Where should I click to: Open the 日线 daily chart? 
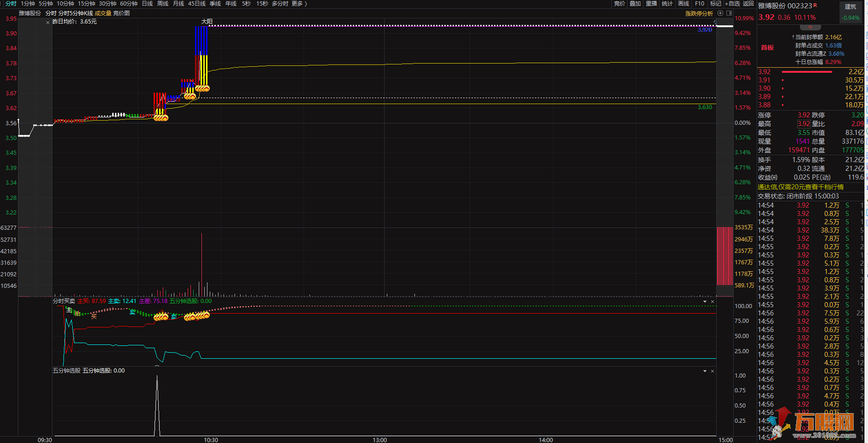[147, 4]
